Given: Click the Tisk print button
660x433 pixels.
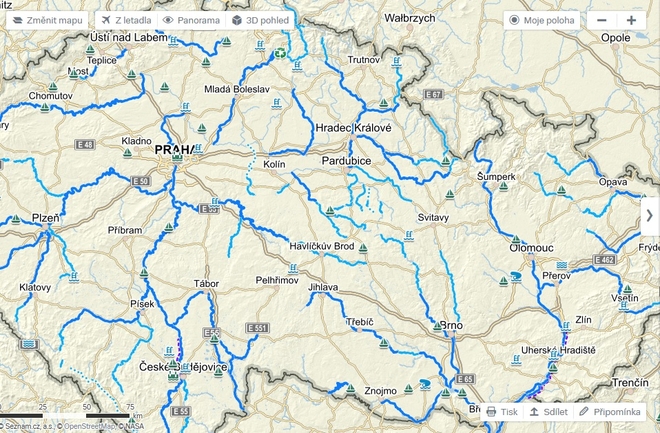Looking at the screenshot, I should click(502, 412).
